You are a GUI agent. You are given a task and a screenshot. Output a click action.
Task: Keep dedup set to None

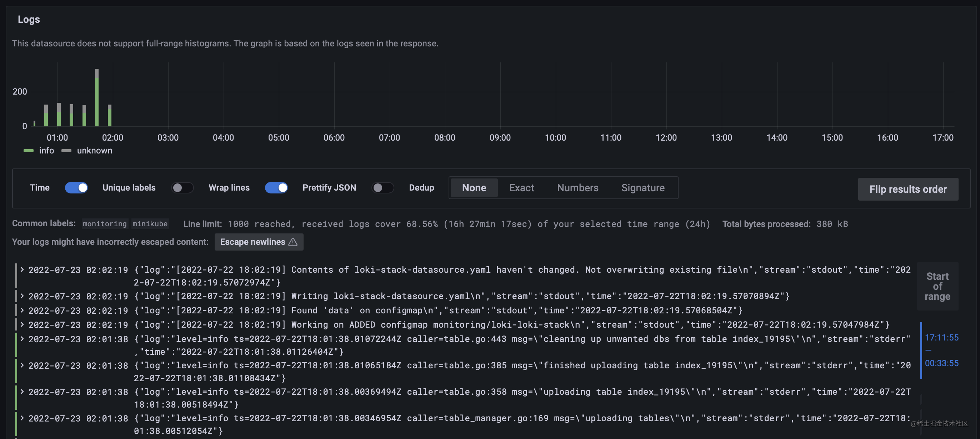point(474,187)
